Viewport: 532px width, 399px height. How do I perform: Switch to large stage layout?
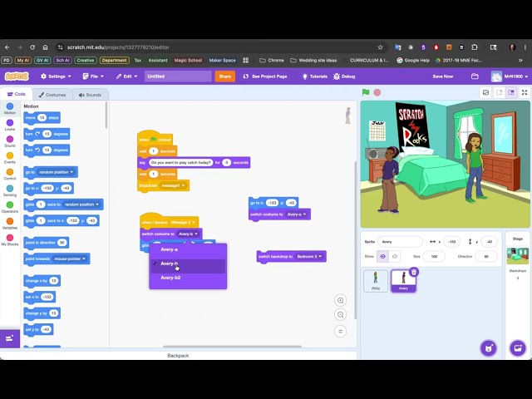[x=511, y=92]
